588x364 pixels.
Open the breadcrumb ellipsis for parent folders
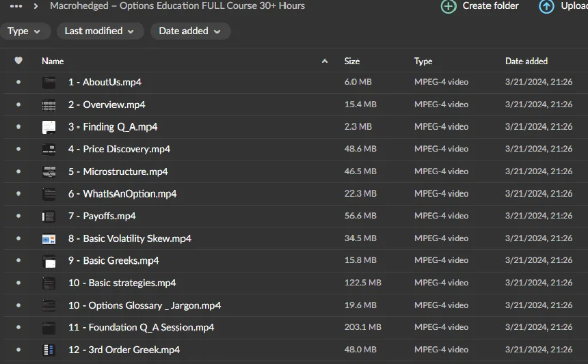pos(16,6)
